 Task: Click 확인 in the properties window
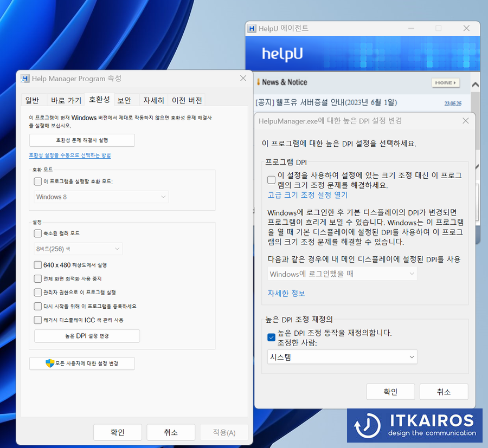118,432
